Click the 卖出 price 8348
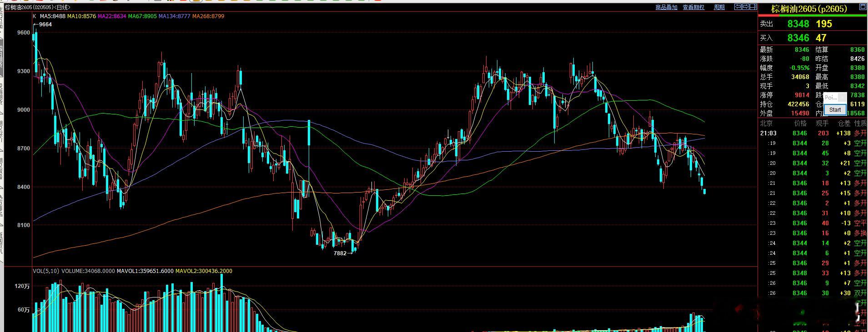 point(798,24)
